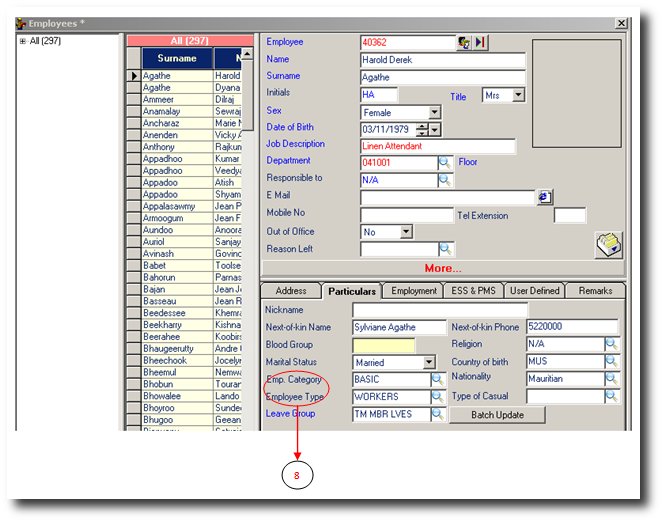
Task: Click the employee list scrollbar up arrow
Action: click(247, 54)
